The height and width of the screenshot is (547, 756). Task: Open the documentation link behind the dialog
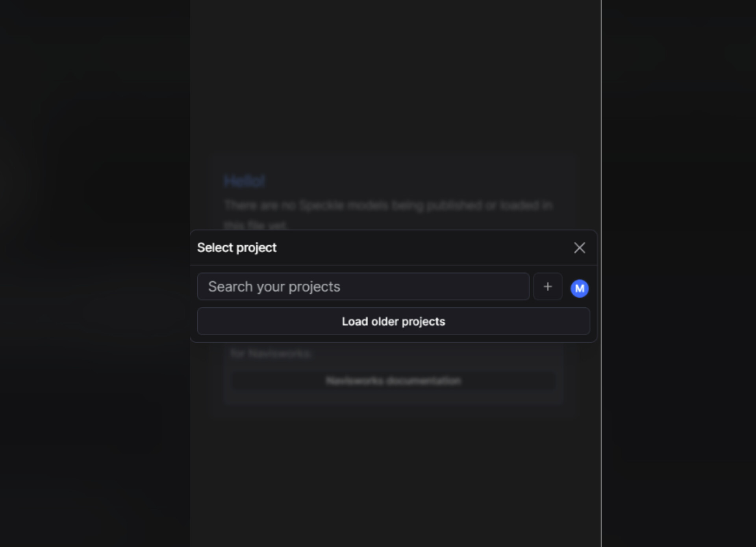393,381
